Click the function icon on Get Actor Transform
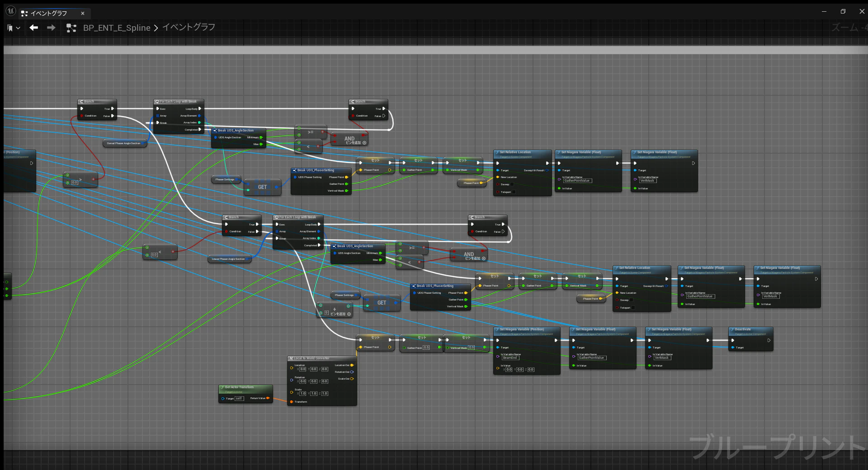This screenshot has width=868, height=470. [x=222, y=387]
